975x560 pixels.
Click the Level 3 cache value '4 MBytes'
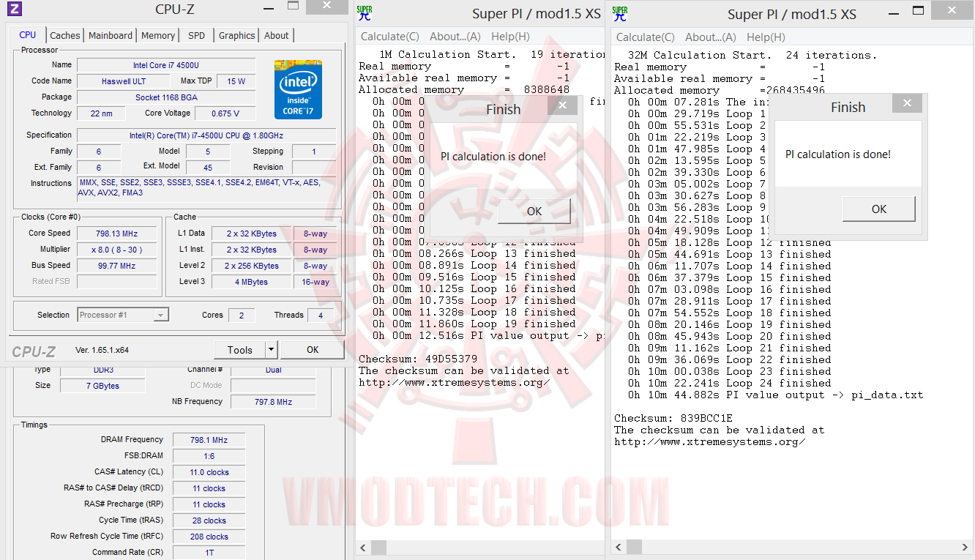coord(251,282)
